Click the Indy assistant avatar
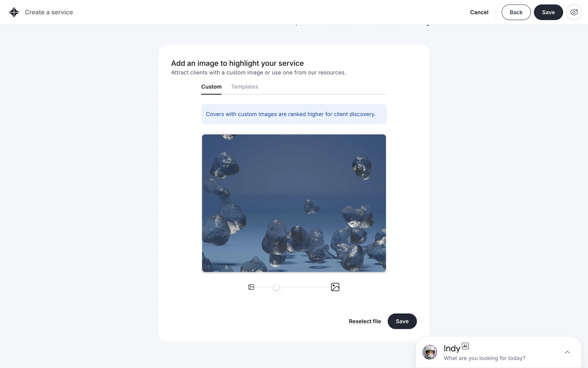 point(430,352)
